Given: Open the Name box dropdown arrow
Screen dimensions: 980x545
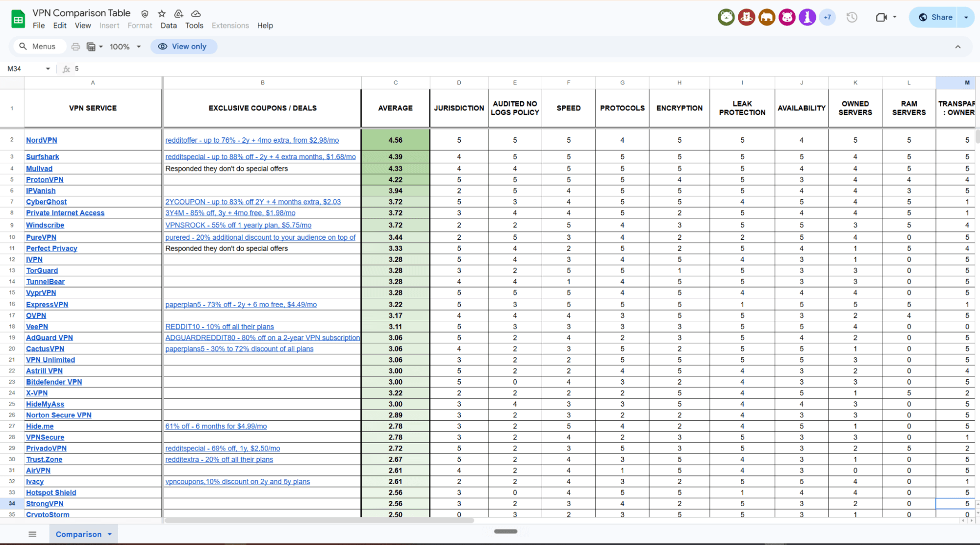Looking at the screenshot, I should 48,69.
